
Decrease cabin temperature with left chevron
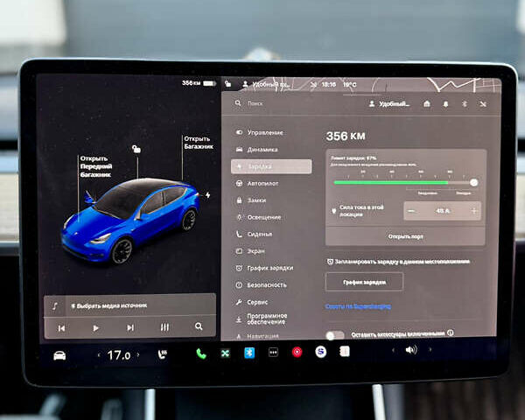[x=99, y=355]
